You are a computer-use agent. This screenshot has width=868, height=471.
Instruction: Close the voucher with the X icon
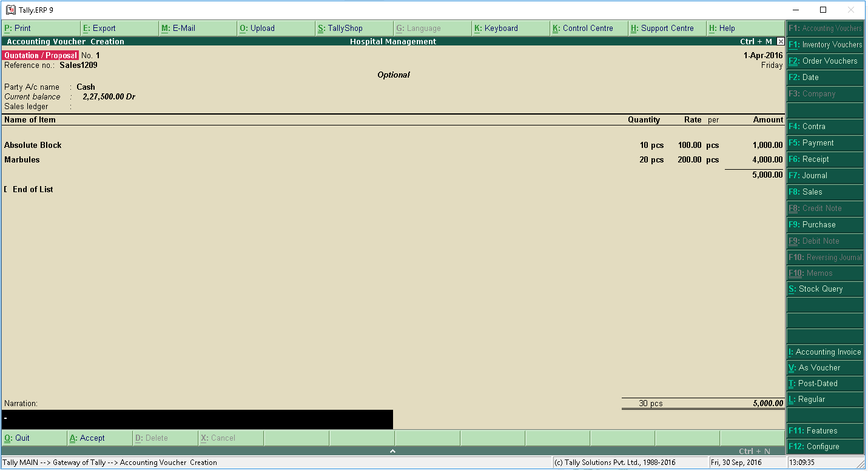tap(780, 42)
